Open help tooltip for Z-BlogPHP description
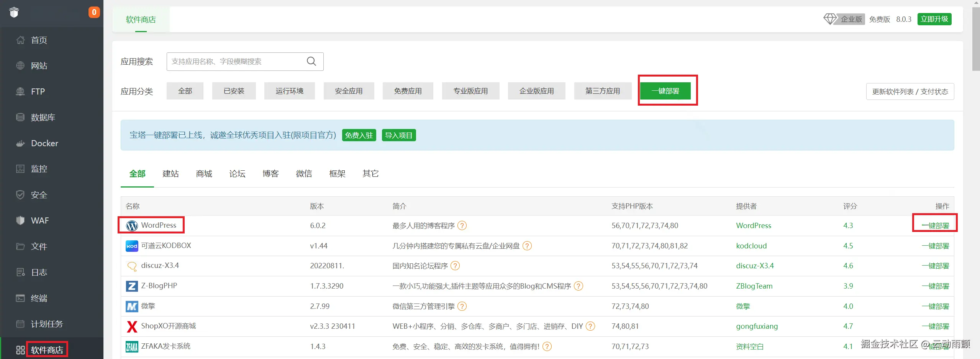 tap(578, 286)
